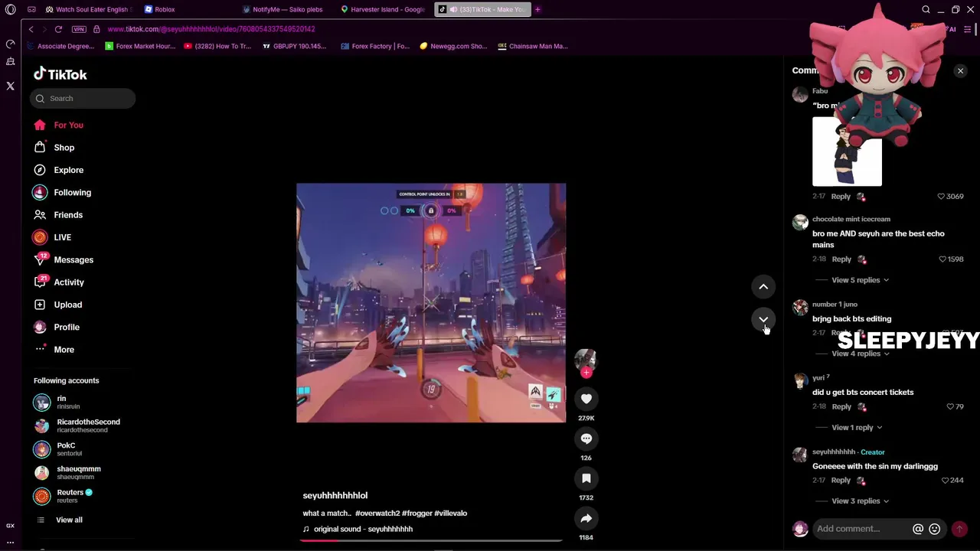Viewport: 980px width, 551px height.
Task: Open the For You feed
Action: [x=68, y=125]
